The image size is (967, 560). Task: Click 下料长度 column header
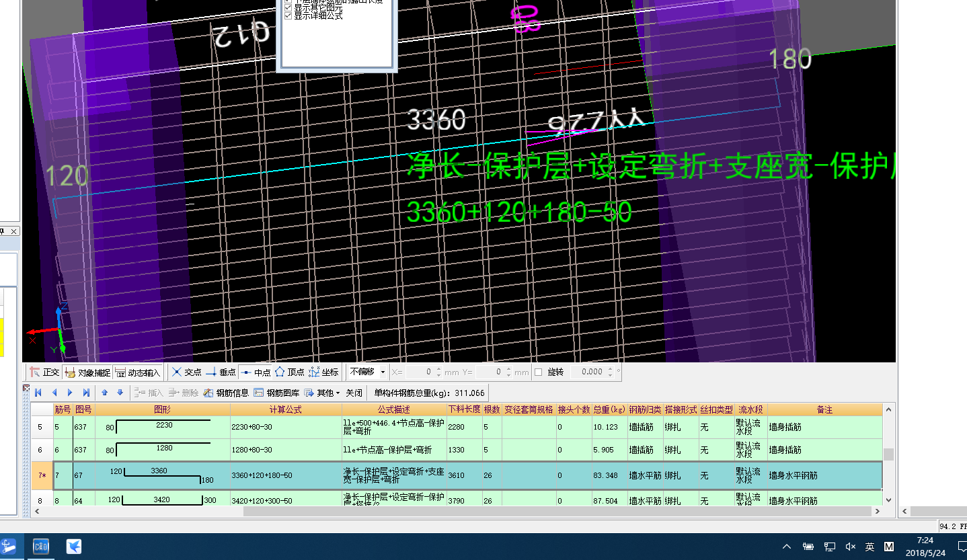pos(464,409)
